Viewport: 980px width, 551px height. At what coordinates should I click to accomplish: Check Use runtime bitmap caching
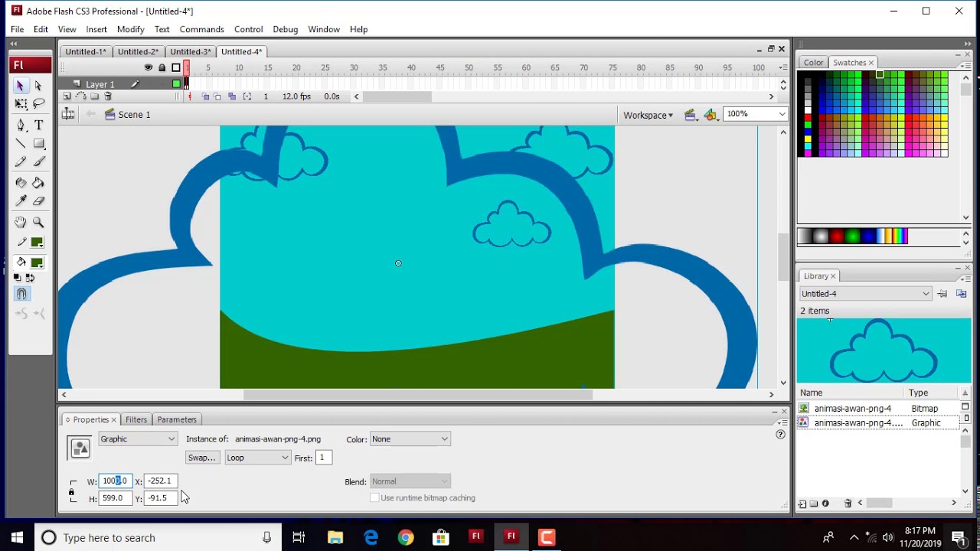[374, 498]
